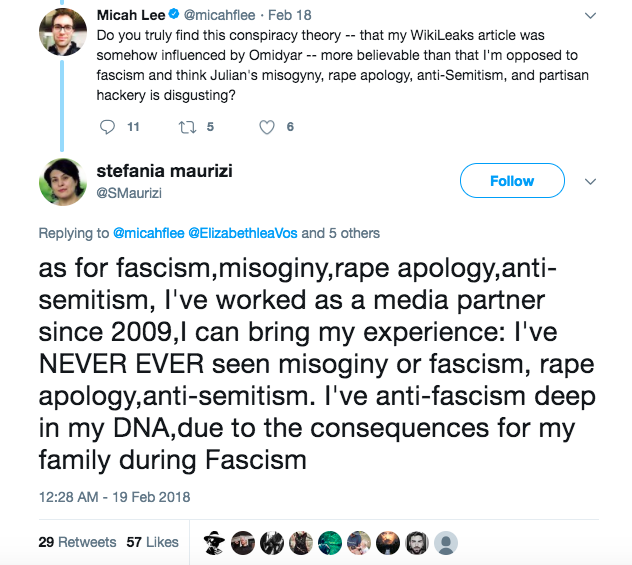View the 29 Retweets list
The height and width of the screenshot is (565, 632).
point(77,542)
